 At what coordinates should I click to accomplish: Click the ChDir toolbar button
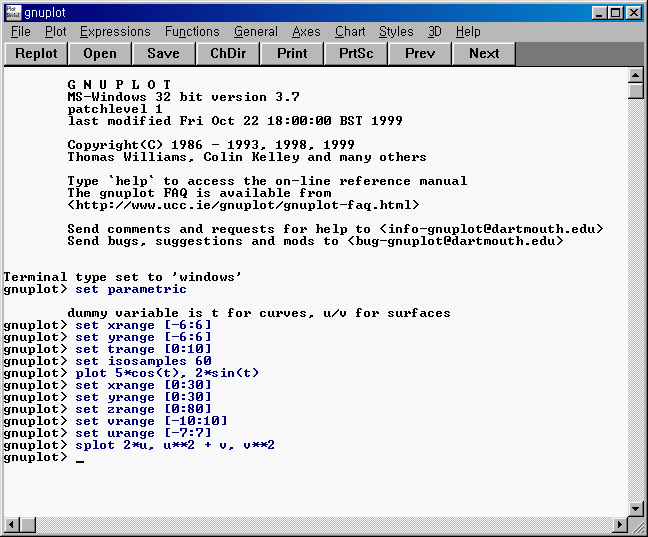click(x=228, y=54)
